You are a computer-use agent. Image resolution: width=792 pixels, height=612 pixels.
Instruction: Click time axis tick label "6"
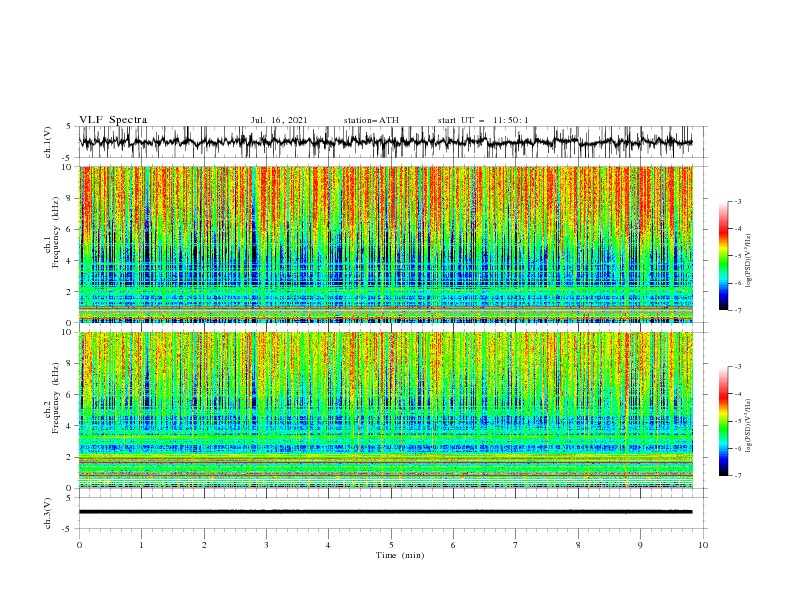pyautogui.click(x=453, y=545)
